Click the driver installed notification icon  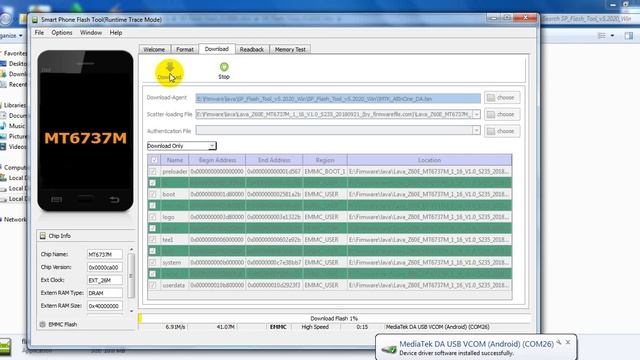point(389,349)
